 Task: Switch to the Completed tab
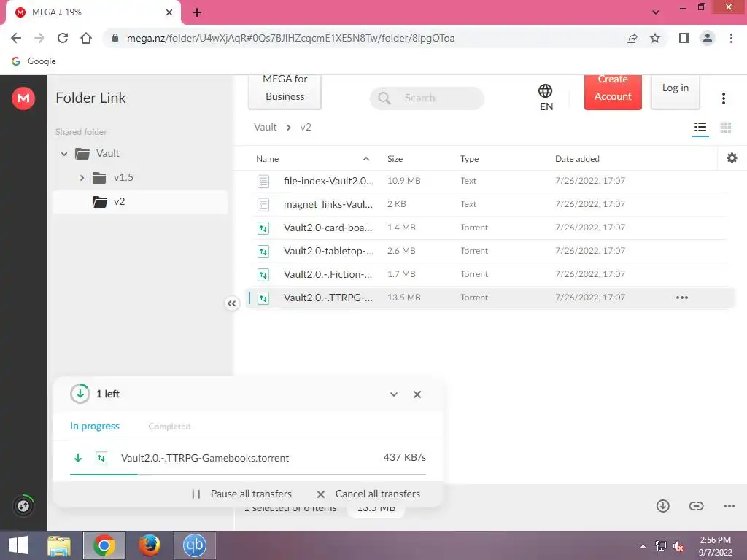point(169,427)
